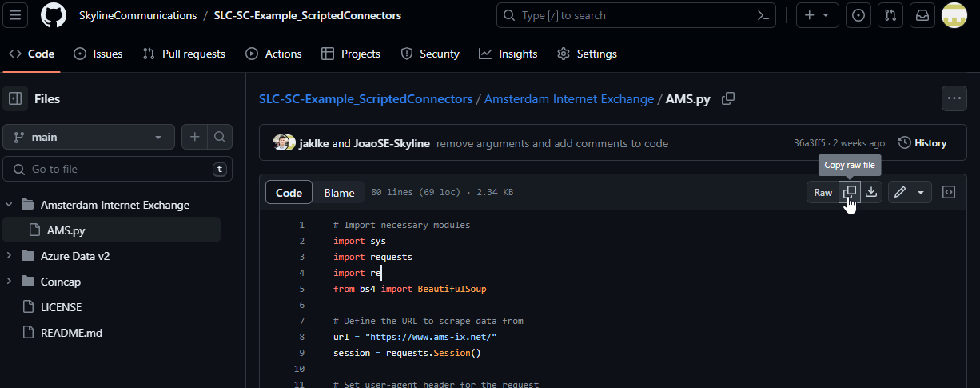Open README.md in the file tree
The image size is (980, 388).
(71, 333)
